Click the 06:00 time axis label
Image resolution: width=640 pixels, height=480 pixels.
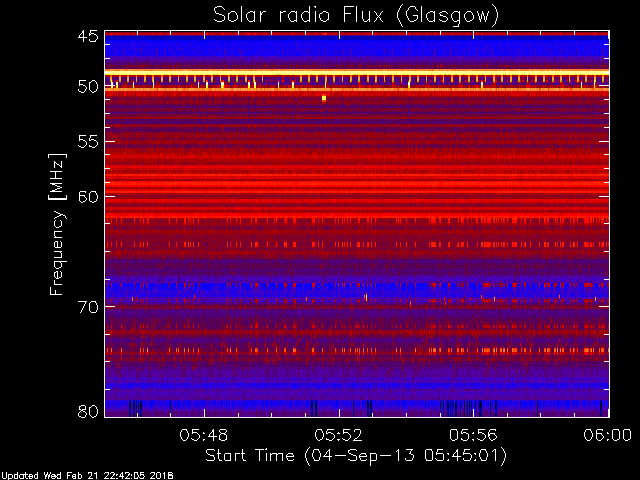tap(608, 435)
